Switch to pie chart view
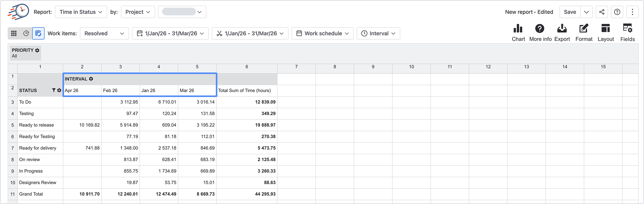Viewport: 644px width, 204px height. (x=26, y=33)
